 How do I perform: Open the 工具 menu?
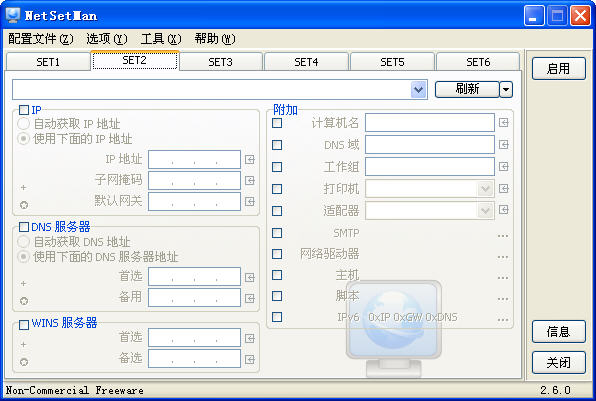click(161, 39)
